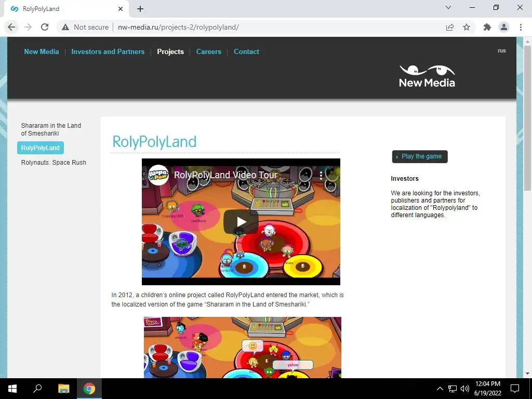Switch language via the rus link

[x=502, y=50]
